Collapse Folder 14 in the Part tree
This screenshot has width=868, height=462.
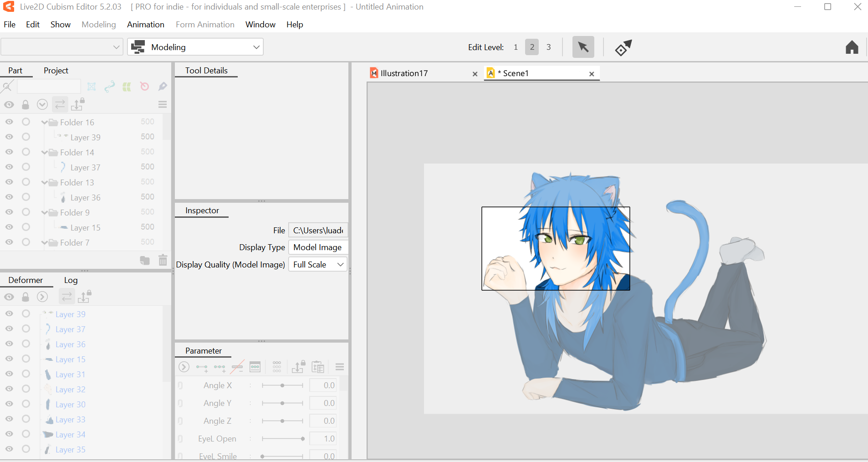coord(44,152)
